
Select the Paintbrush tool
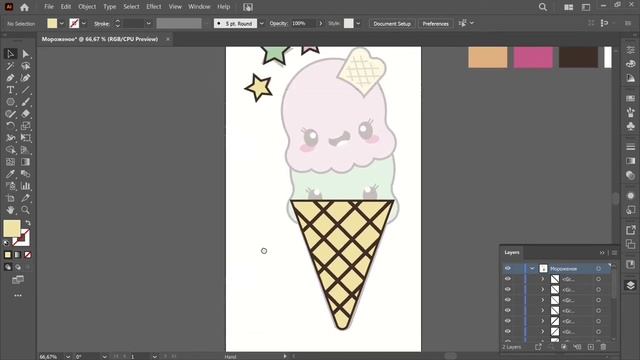click(26, 102)
